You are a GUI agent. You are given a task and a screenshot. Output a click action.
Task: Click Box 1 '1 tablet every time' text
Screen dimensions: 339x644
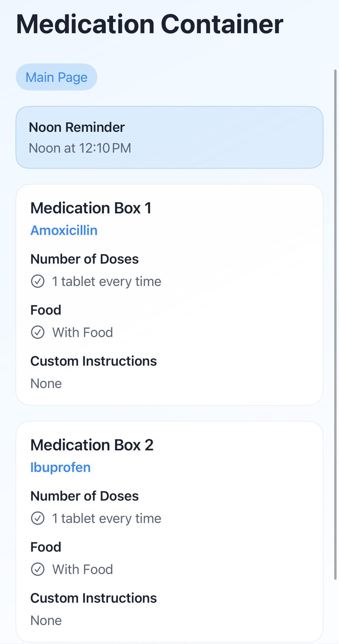107,282
